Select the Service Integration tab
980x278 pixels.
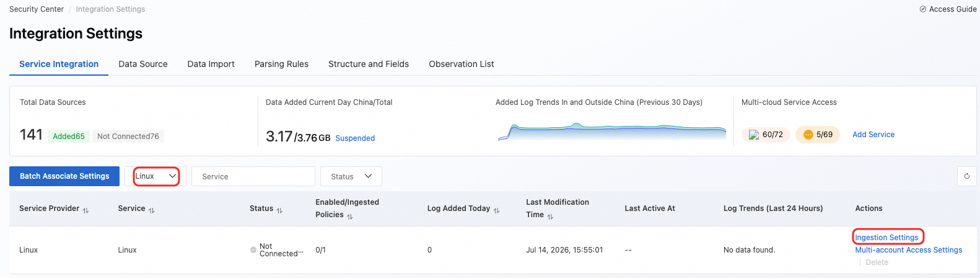(x=59, y=64)
